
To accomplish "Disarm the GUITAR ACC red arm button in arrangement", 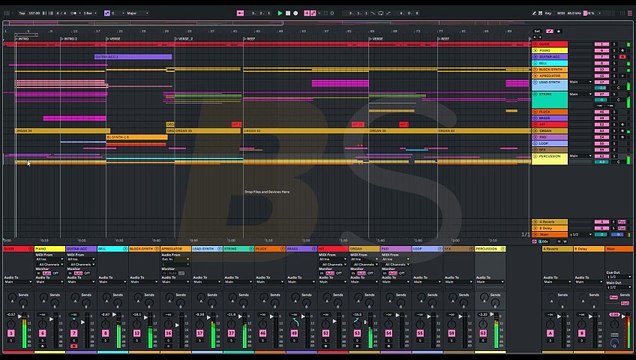I will [623, 57].
